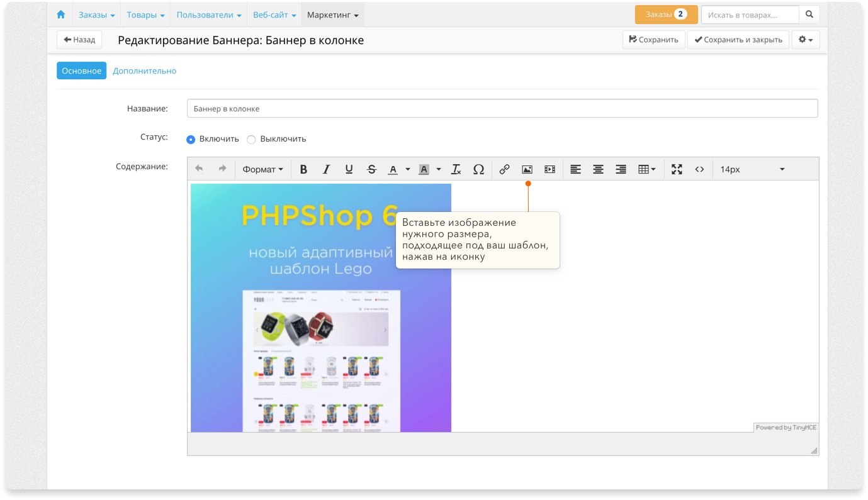
Task: Open the orange Заказы 2 button
Action: [667, 14]
